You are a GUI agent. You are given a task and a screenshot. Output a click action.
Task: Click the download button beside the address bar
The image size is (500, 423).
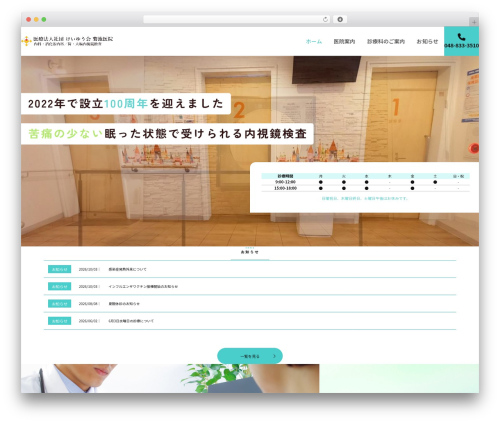click(340, 19)
